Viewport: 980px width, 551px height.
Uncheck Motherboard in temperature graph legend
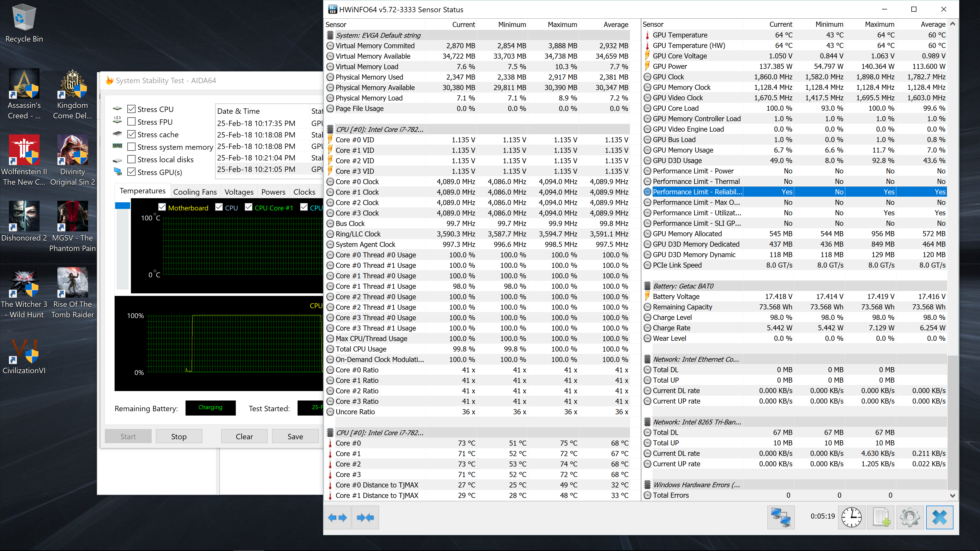(x=162, y=208)
